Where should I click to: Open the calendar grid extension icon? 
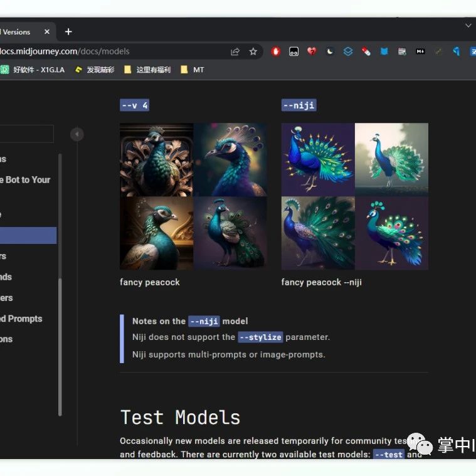402,51
